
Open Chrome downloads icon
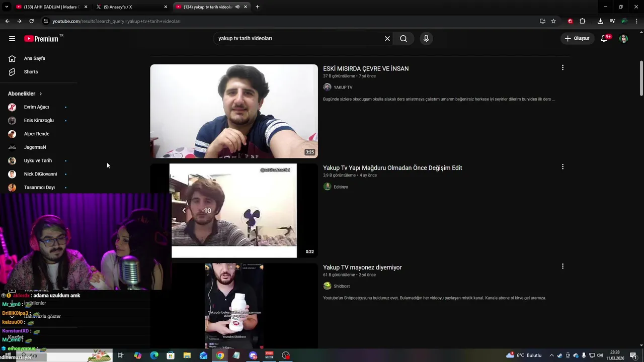600,21
